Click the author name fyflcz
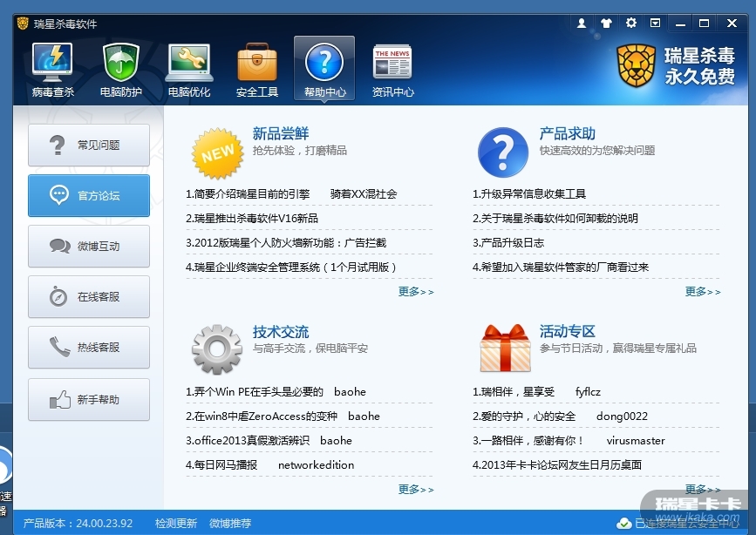This screenshot has width=756, height=535. (x=588, y=392)
